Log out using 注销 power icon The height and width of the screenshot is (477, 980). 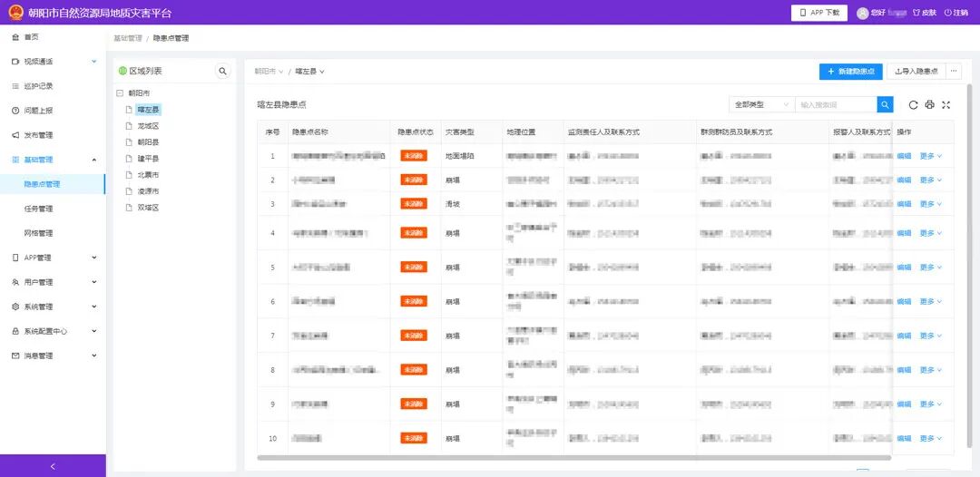pos(956,13)
